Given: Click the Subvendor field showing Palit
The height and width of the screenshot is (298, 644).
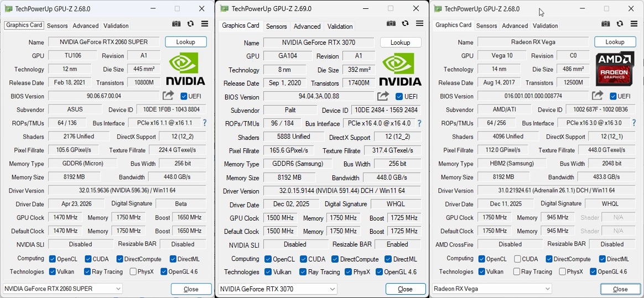Looking at the screenshot, I should pos(290,110).
